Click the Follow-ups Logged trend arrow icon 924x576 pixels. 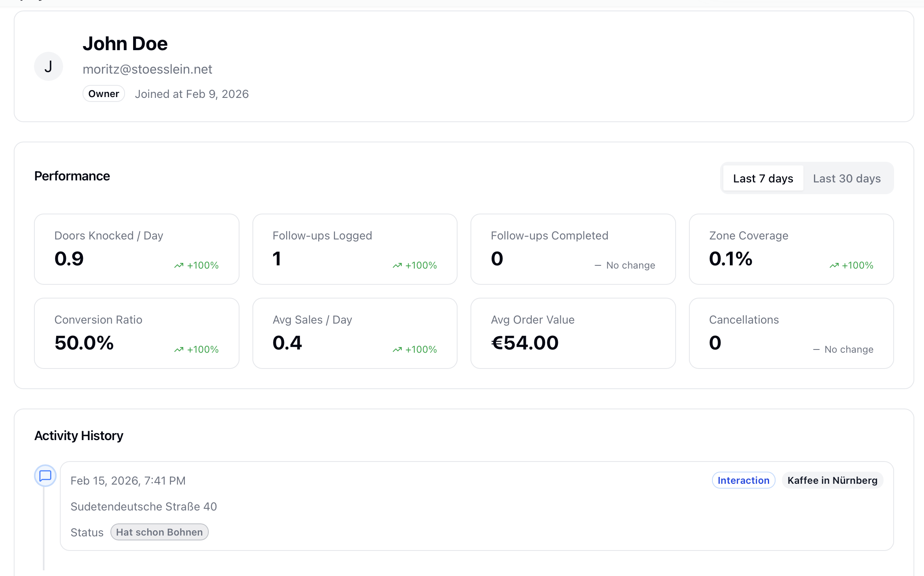(397, 265)
